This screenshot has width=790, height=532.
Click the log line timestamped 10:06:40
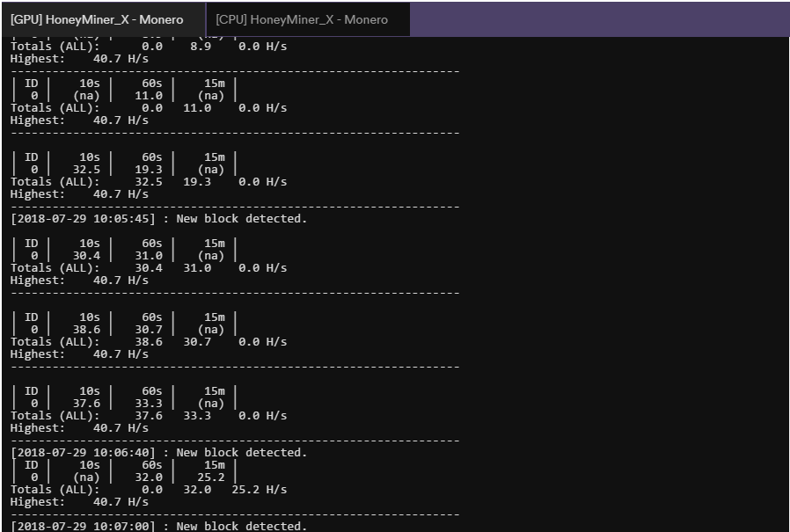click(x=158, y=452)
